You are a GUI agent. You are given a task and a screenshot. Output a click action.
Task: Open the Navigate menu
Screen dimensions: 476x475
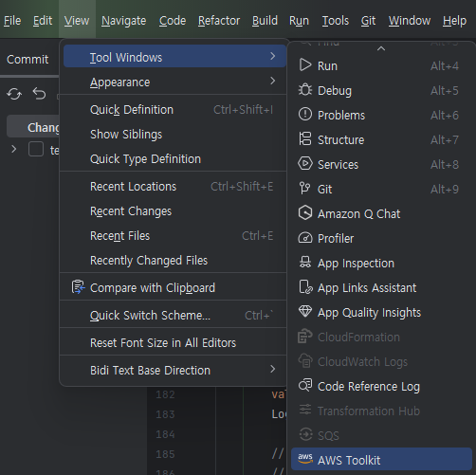click(124, 21)
